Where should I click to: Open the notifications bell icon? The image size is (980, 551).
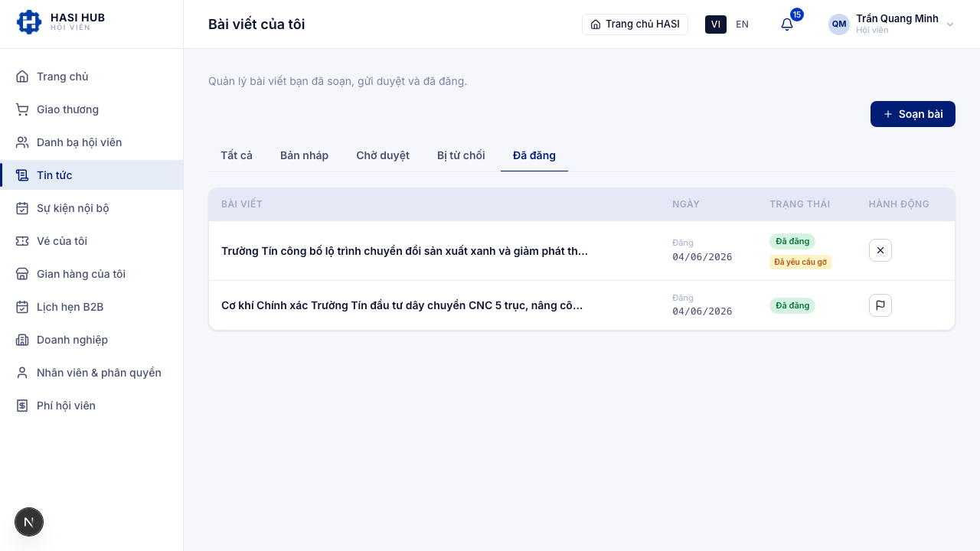tap(787, 24)
